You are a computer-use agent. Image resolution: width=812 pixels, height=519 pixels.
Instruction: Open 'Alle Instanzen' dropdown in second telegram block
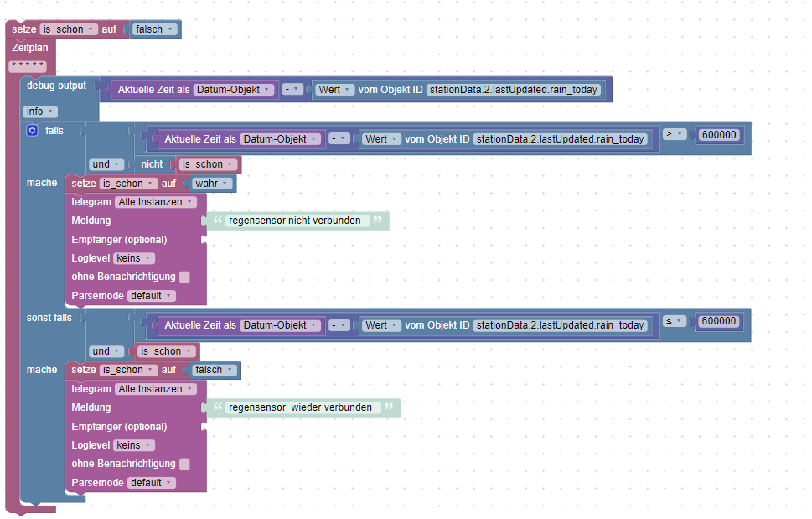(x=155, y=389)
